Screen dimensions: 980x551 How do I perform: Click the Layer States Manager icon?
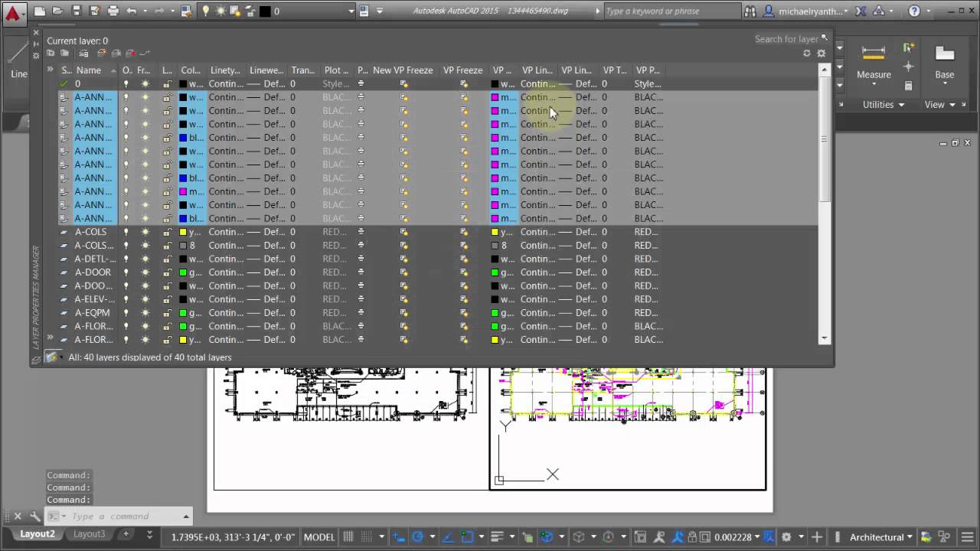[83, 54]
